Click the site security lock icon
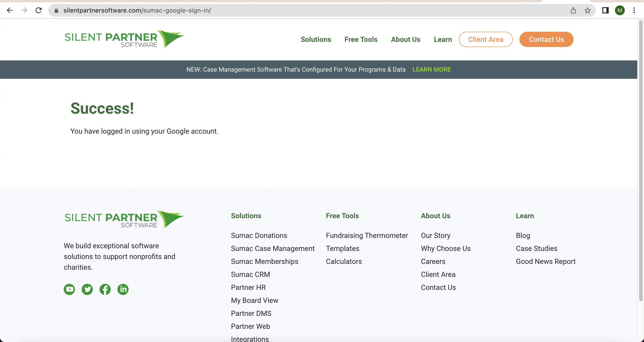Viewport: 644px width, 342px height. (x=57, y=11)
